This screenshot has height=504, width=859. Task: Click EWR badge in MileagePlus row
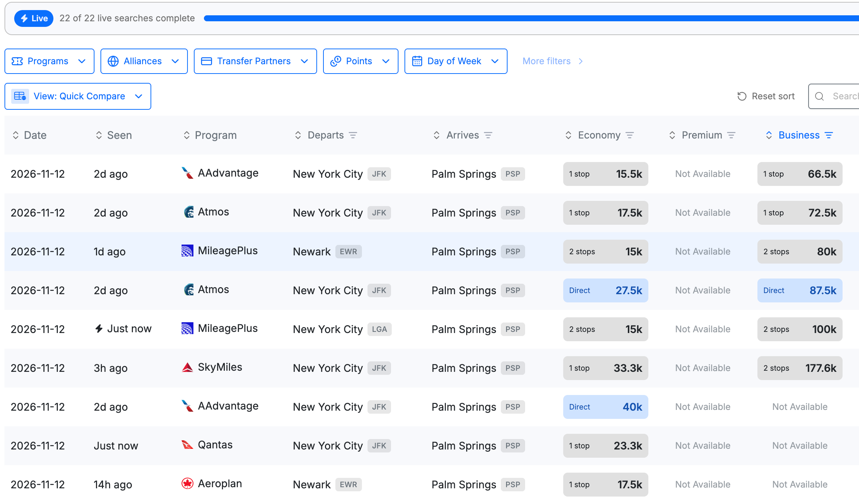point(348,252)
